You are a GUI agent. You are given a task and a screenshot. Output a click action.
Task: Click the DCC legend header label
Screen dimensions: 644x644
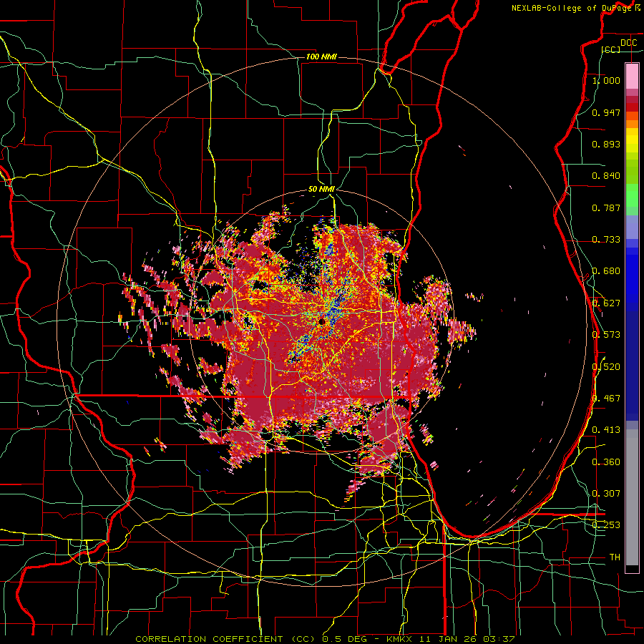point(628,42)
